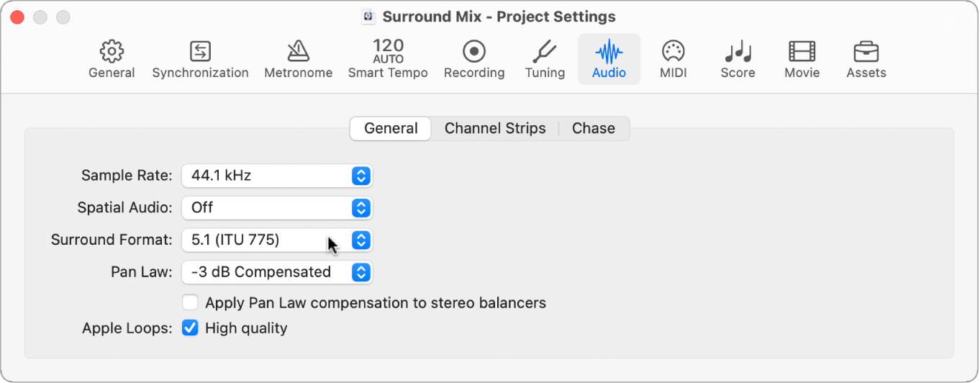
Task: Select the Metronome settings icon
Action: click(298, 59)
